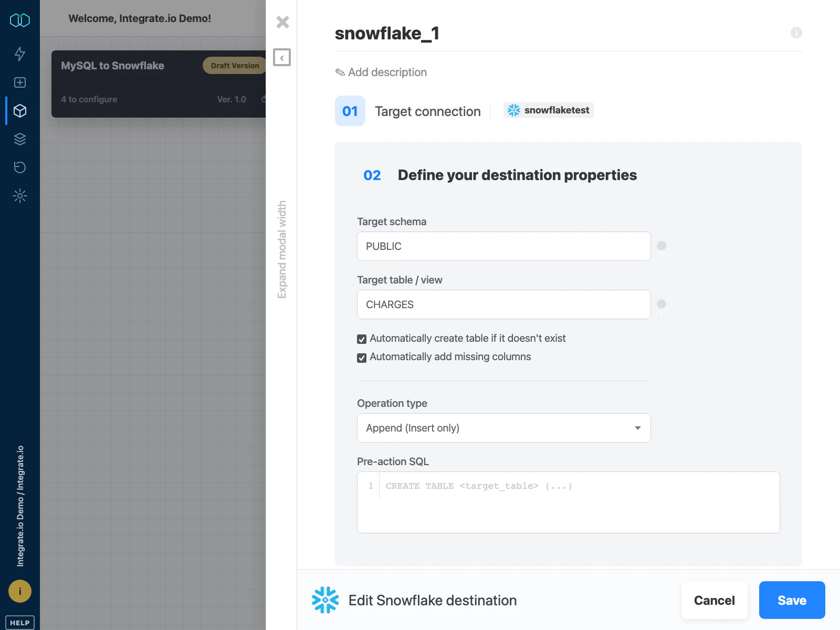
Task: Click the MySQL to Snowflake package title
Action: 112,66
